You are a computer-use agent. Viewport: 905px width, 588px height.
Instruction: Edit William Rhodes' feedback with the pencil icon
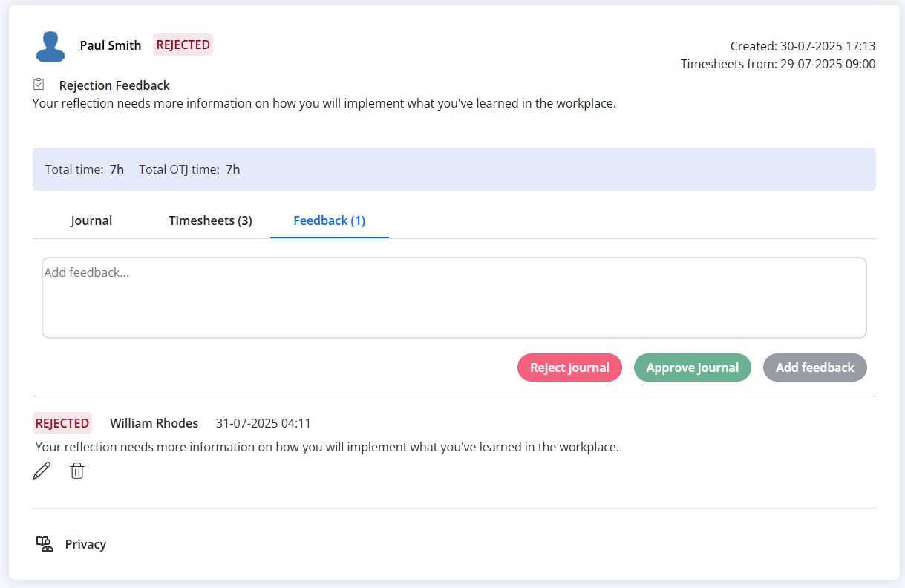tap(42, 471)
